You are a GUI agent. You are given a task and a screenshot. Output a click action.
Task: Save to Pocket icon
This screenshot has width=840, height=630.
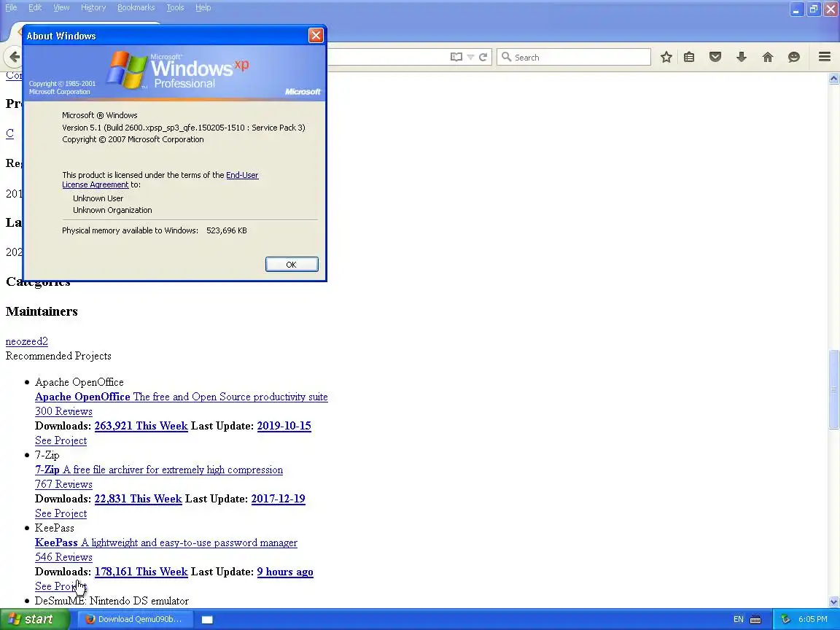click(715, 57)
